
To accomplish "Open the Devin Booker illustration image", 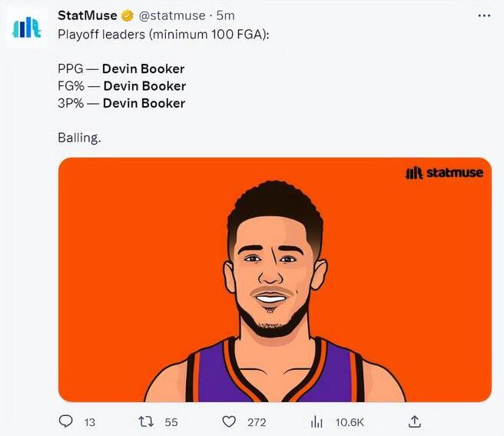I will tap(274, 280).
